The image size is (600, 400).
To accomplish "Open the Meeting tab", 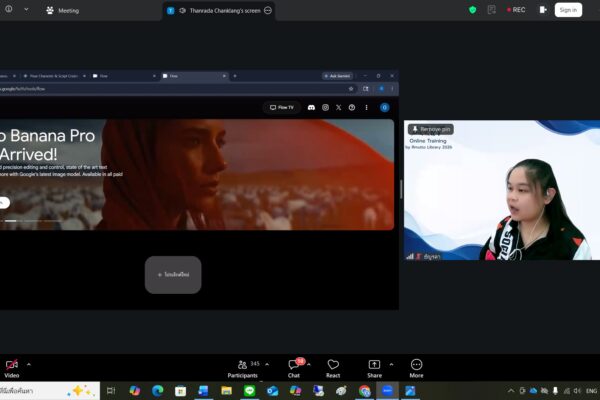I will pos(63,10).
